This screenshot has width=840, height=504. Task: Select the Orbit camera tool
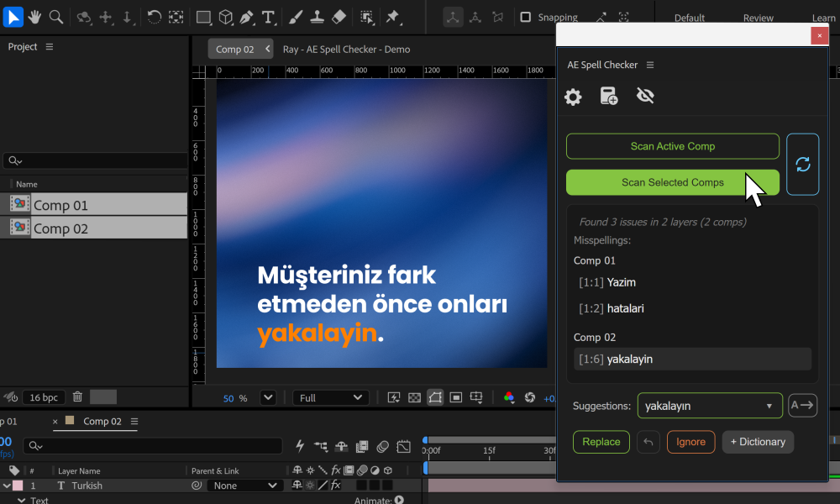pyautogui.click(x=84, y=18)
